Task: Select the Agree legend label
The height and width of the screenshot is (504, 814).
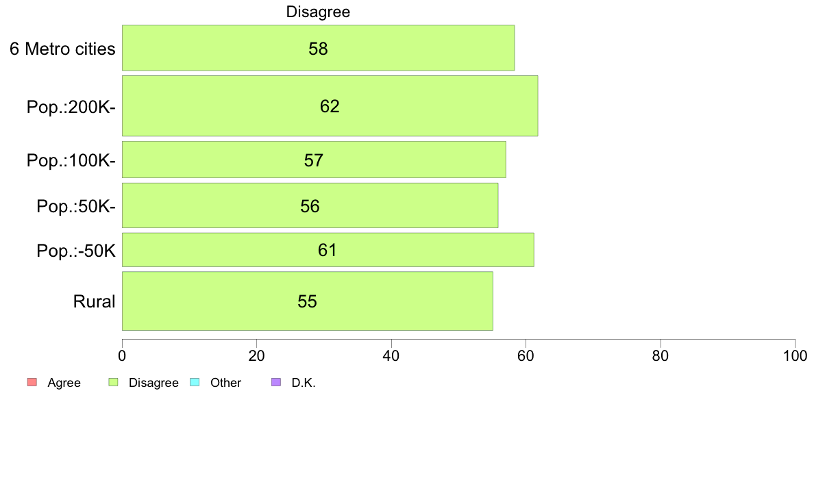Action: point(64,383)
